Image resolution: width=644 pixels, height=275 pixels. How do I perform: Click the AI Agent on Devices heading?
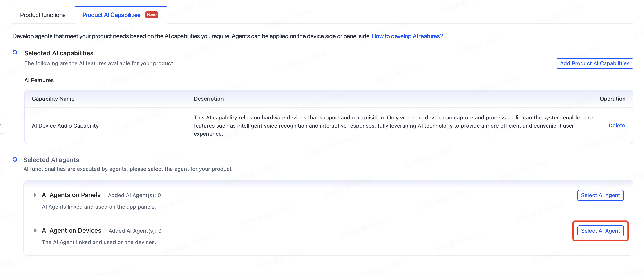(x=72, y=230)
